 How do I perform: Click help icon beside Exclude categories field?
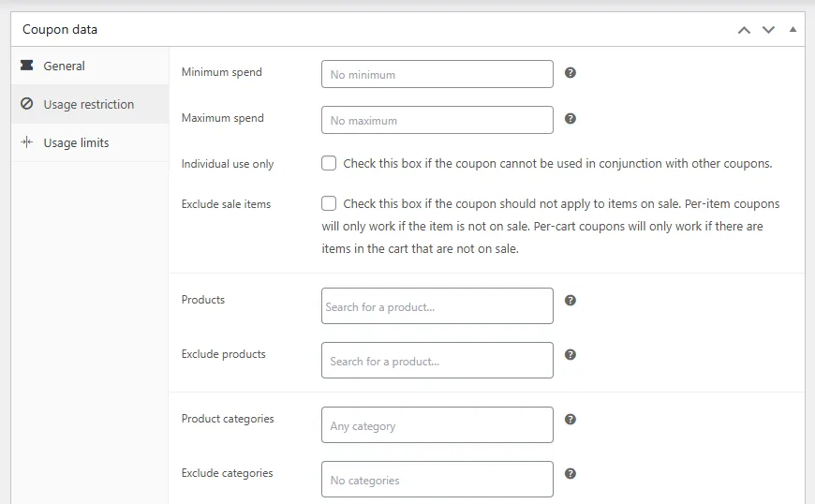570,473
